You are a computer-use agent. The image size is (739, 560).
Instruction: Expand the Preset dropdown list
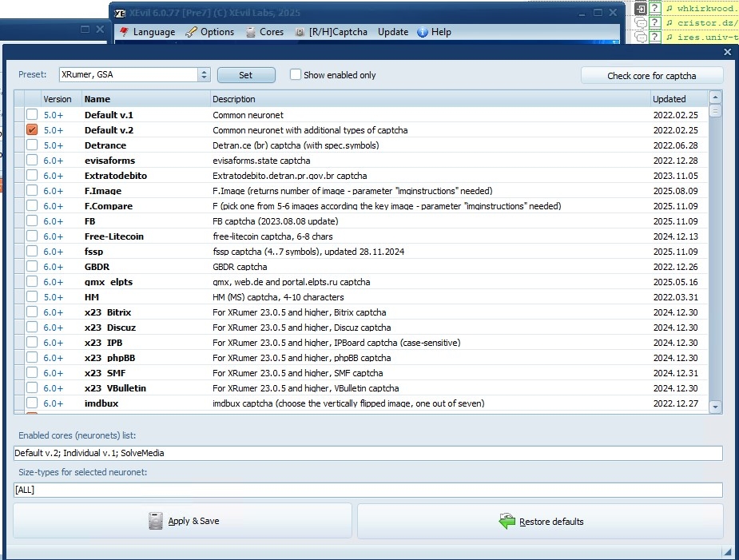point(204,75)
